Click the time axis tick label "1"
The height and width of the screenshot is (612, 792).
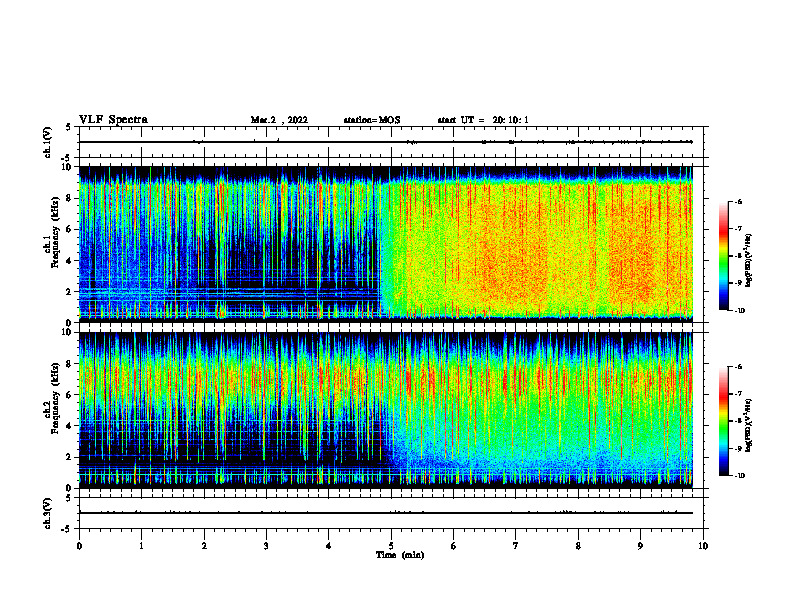141,546
